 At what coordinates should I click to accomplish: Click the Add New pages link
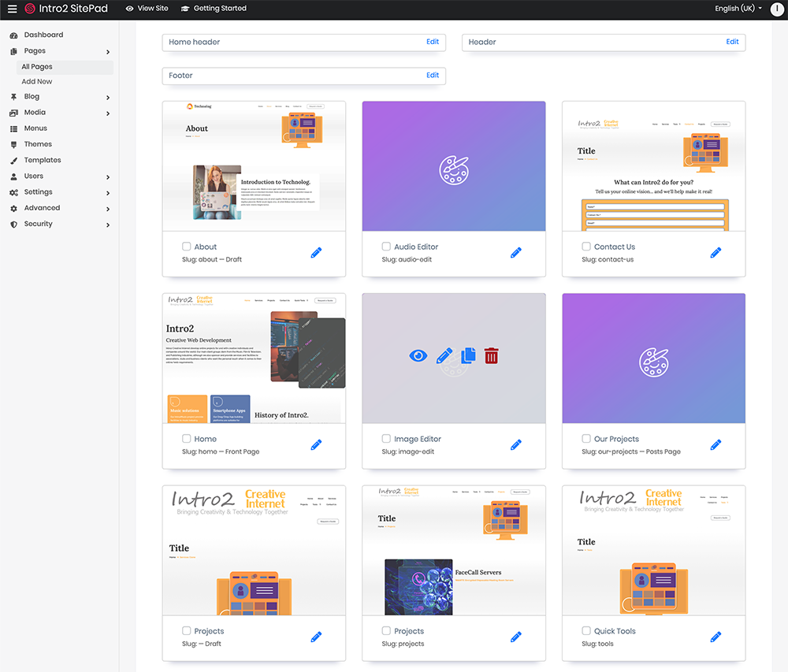pos(37,82)
